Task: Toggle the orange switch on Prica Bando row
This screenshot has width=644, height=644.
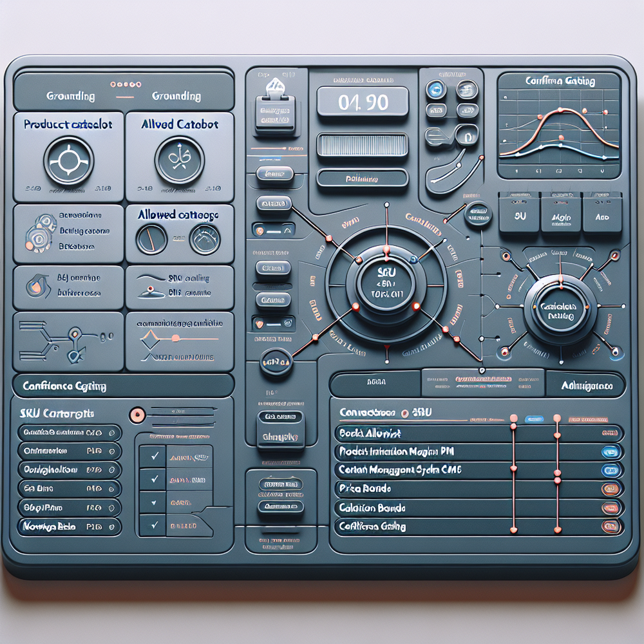Action: coord(611,489)
